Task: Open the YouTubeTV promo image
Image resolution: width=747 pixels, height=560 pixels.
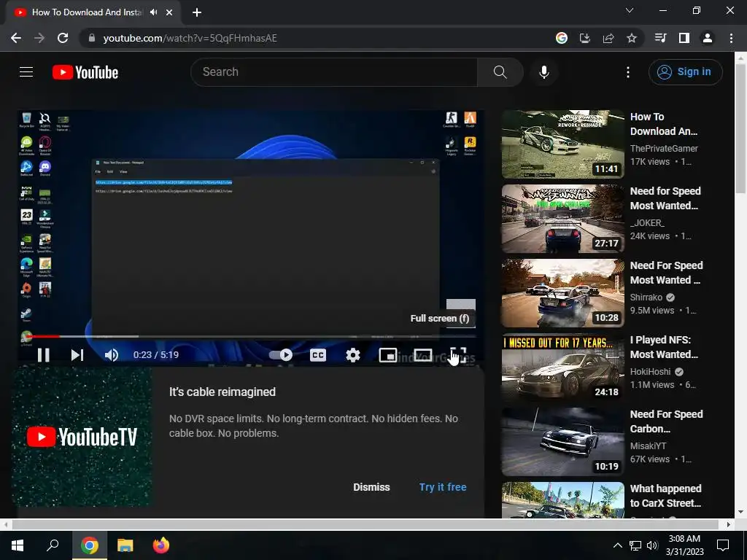Action: click(x=82, y=437)
